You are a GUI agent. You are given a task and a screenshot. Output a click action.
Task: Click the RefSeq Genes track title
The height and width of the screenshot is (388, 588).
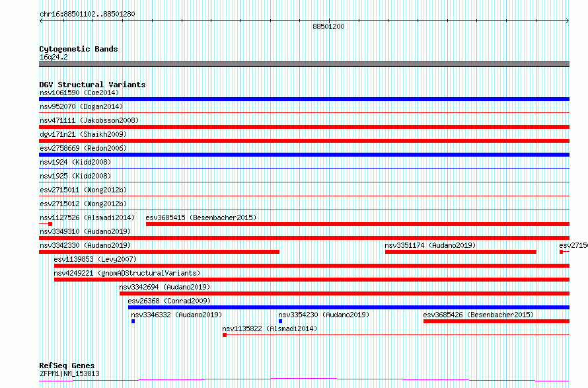point(67,366)
